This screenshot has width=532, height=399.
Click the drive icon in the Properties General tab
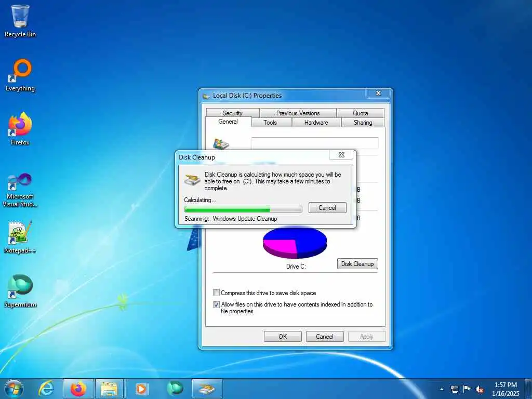[x=221, y=144]
